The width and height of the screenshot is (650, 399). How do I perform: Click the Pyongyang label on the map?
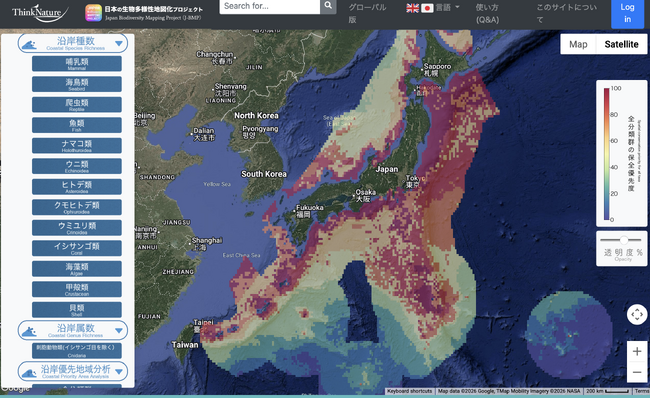(260, 132)
